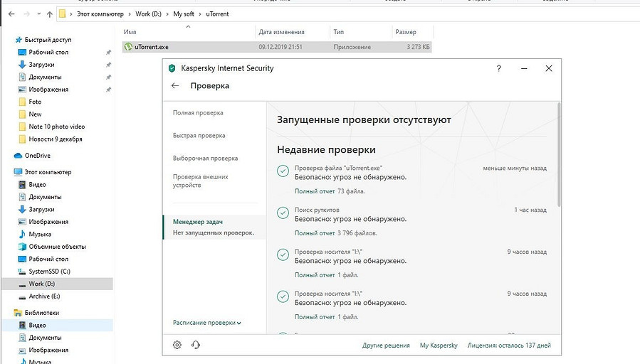Sort files by Дата изменения column

281,32
